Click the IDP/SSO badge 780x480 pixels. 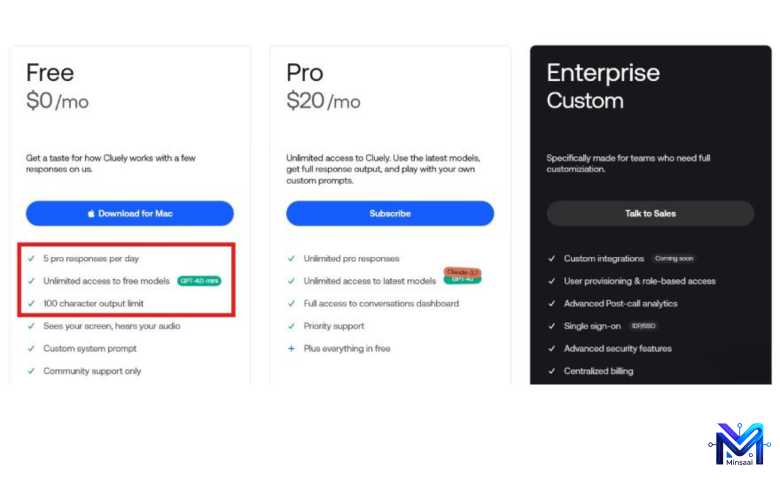643,326
